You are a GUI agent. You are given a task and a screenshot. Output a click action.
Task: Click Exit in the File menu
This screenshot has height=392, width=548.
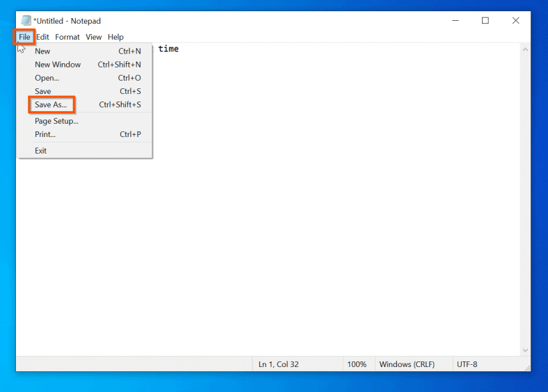41,151
